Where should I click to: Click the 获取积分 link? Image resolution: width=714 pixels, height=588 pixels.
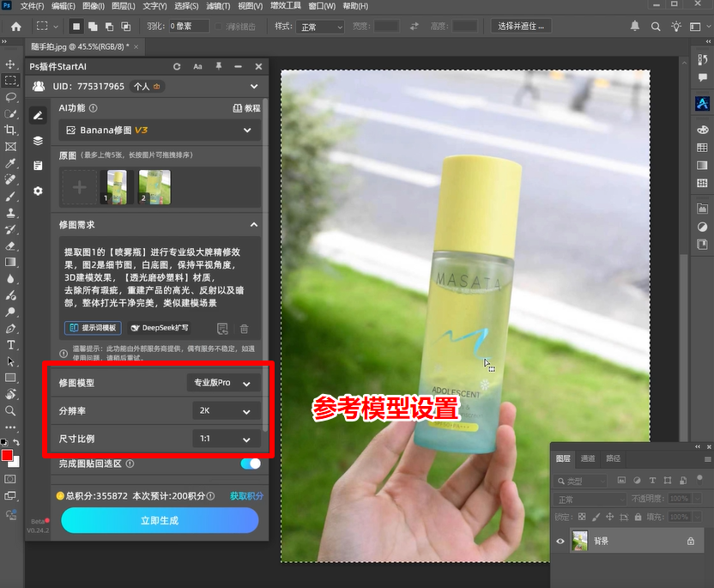246,496
